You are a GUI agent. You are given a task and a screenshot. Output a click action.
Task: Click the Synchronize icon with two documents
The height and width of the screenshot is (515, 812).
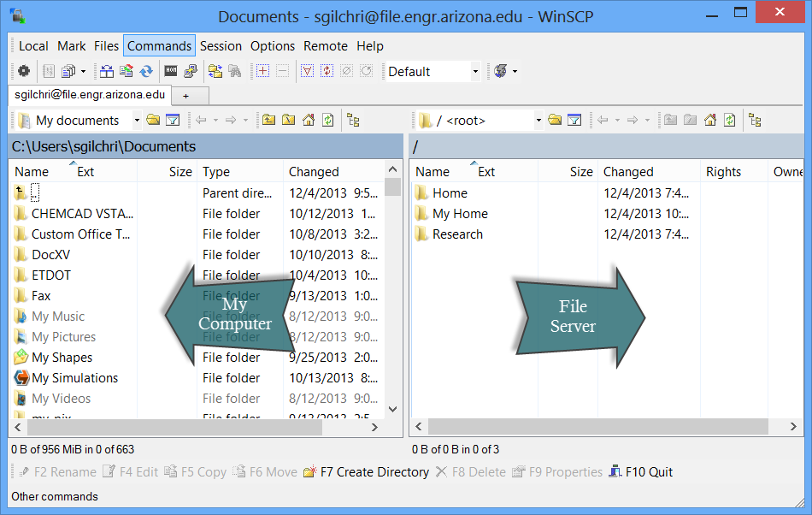point(127,71)
